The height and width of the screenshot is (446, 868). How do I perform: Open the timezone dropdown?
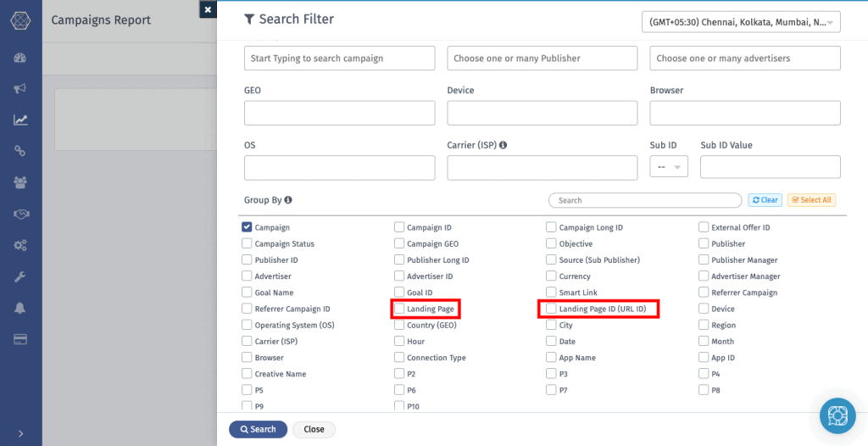click(741, 22)
